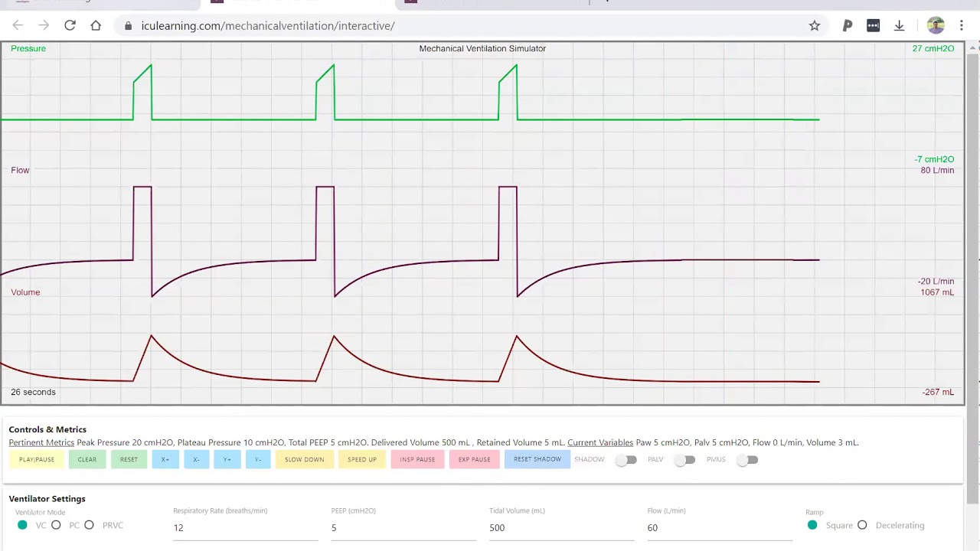
Task: Click the downloads arrow icon in toolbar
Action: pos(900,25)
